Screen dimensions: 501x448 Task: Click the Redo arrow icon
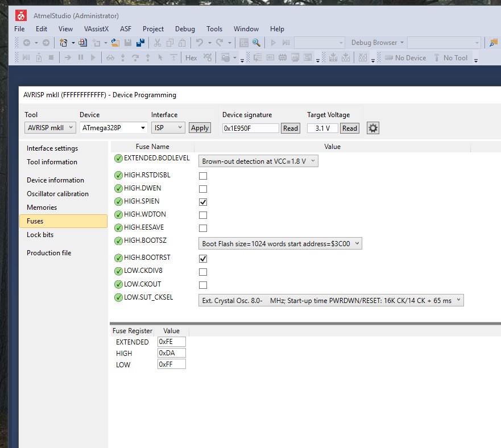click(x=220, y=43)
